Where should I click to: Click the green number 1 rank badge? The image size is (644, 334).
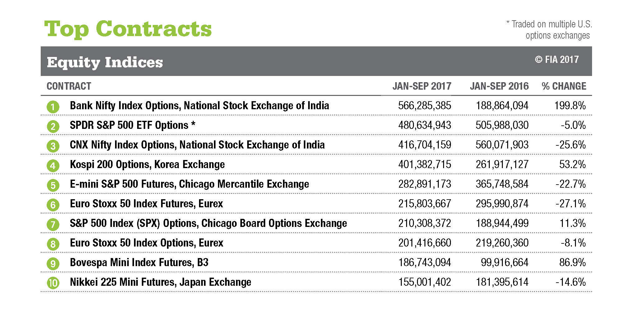[x=53, y=107]
